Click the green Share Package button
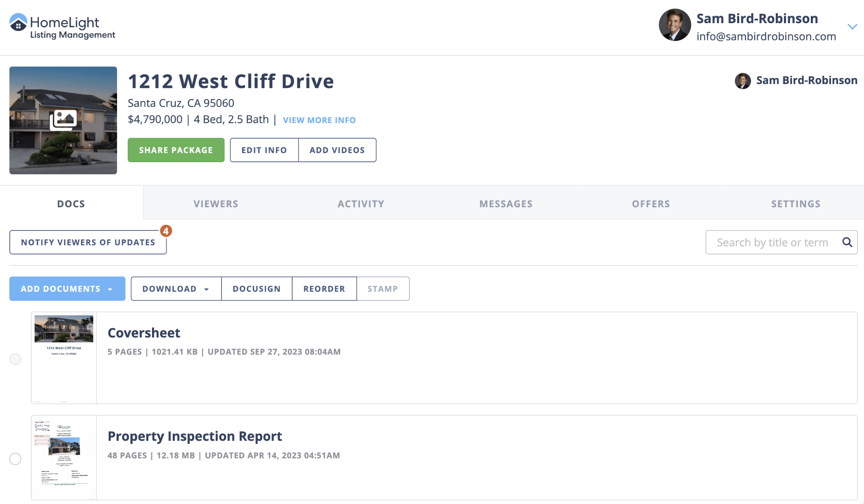This screenshot has width=864, height=504. pos(176,150)
